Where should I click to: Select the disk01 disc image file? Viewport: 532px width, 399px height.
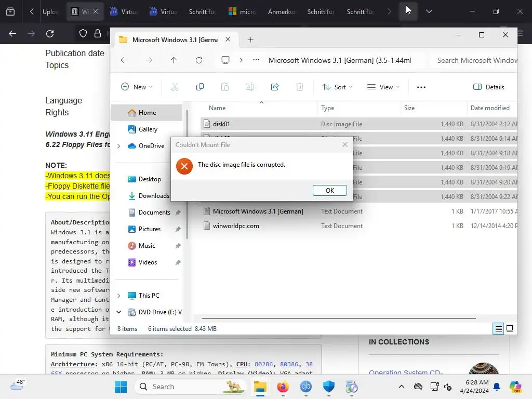(221, 124)
